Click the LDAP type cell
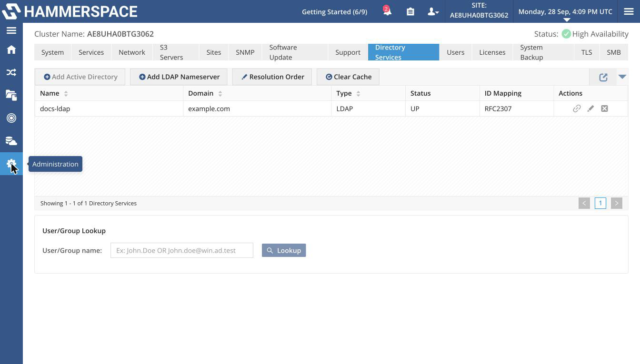 click(x=369, y=108)
